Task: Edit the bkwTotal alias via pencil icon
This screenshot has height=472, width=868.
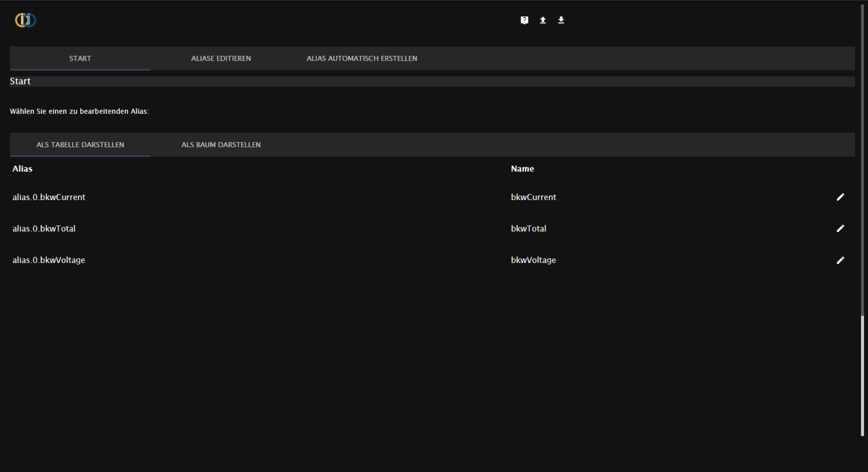Action: tap(841, 228)
